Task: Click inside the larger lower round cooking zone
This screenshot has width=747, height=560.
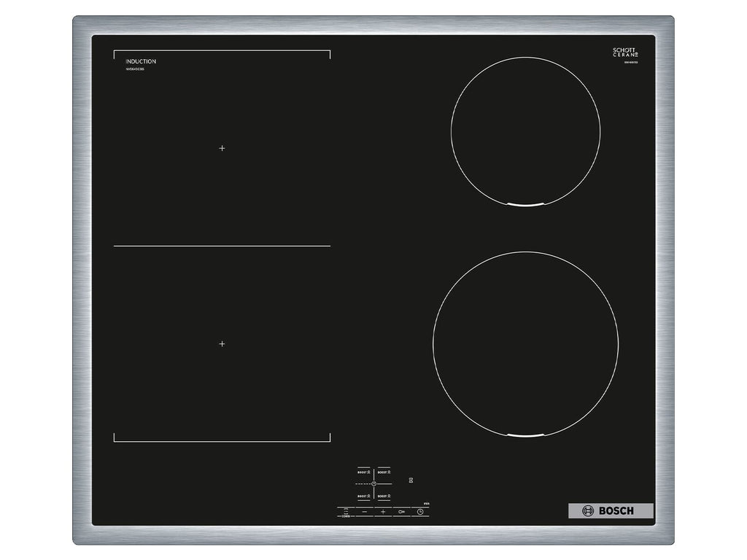Action: coord(525,344)
